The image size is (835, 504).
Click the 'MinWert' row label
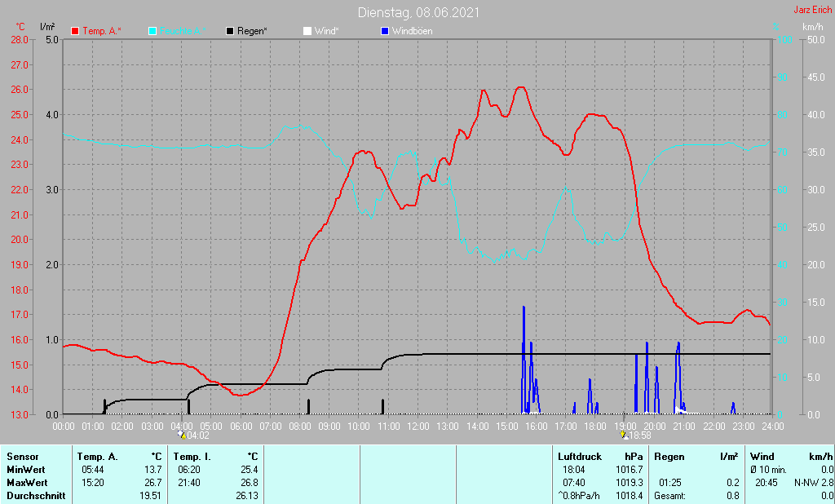pyautogui.click(x=26, y=470)
